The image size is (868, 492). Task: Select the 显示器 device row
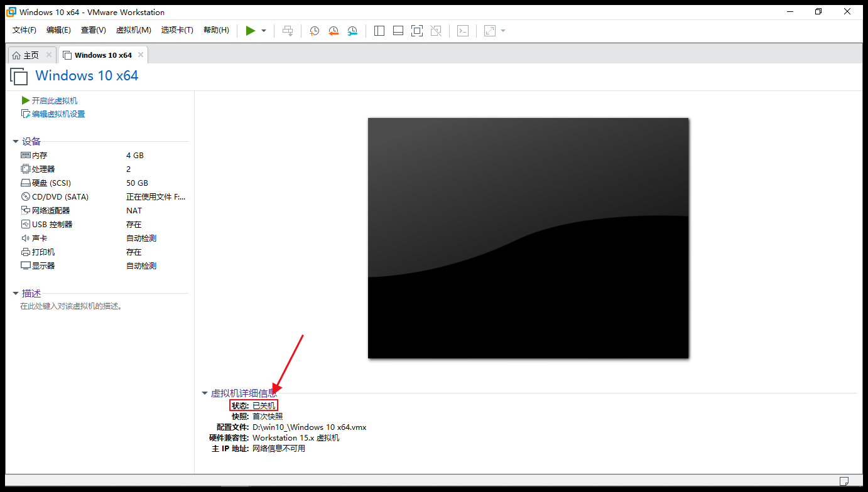pos(104,266)
